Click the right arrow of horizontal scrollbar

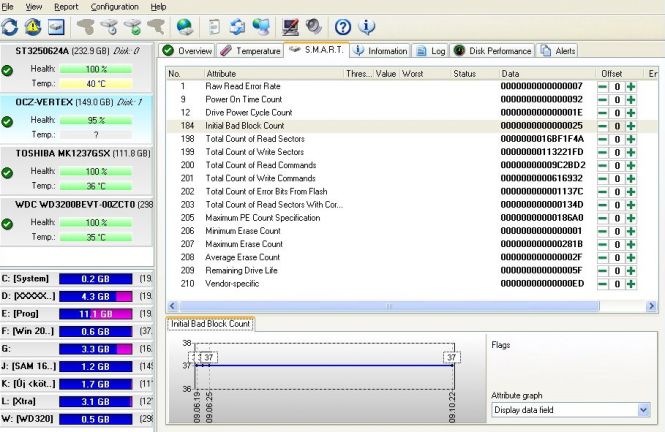pyautogui.click(x=651, y=306)
